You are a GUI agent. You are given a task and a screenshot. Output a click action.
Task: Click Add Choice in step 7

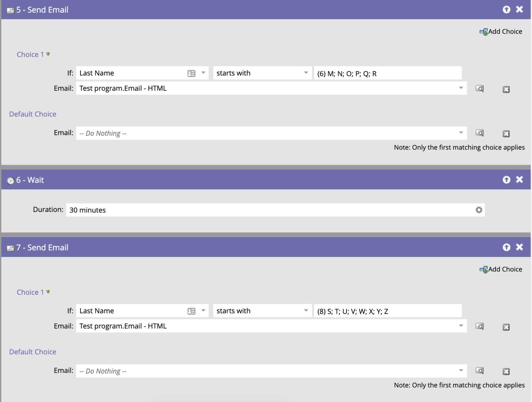[501, 269]
